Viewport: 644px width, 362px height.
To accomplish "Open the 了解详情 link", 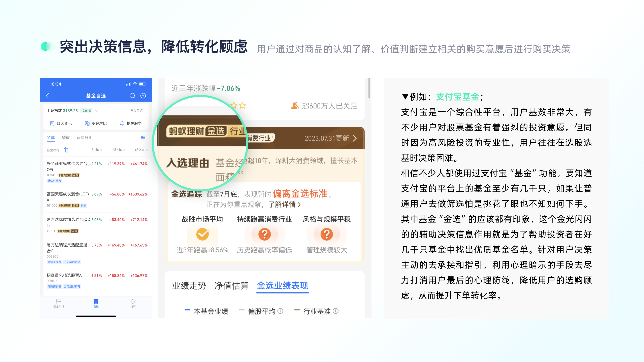I will [x=285, y=205].
